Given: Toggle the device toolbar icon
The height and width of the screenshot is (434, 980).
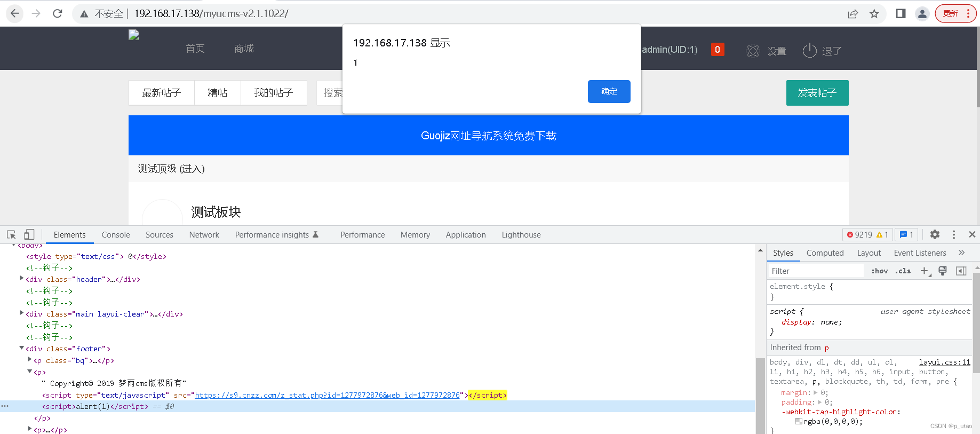Looking at the screenshot, I should pyautogui.click(x=29, y=235).
